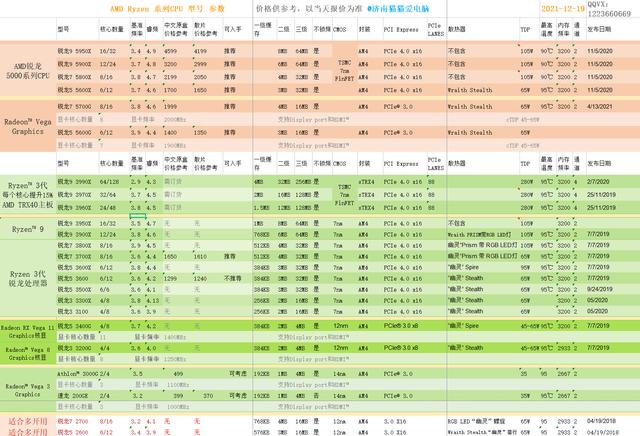Select the 'Radeon Vega Graphics' orange group cell
Screen dimensions: 640x436
28,127
